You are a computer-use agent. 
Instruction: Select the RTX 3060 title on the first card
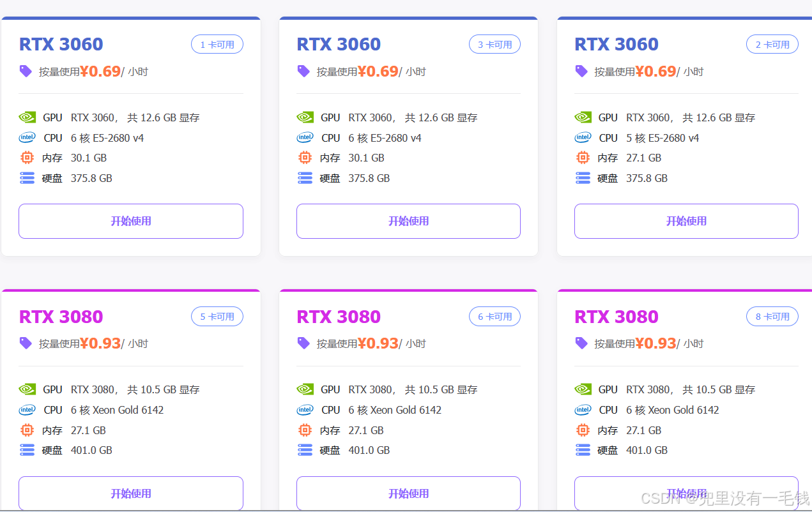61,44
